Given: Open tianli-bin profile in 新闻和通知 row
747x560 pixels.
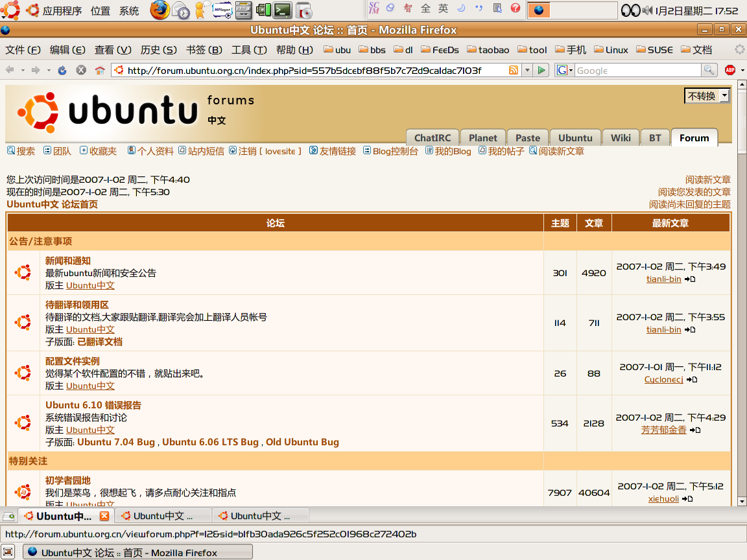Looking at the screenshot, I should coord(663,279).
